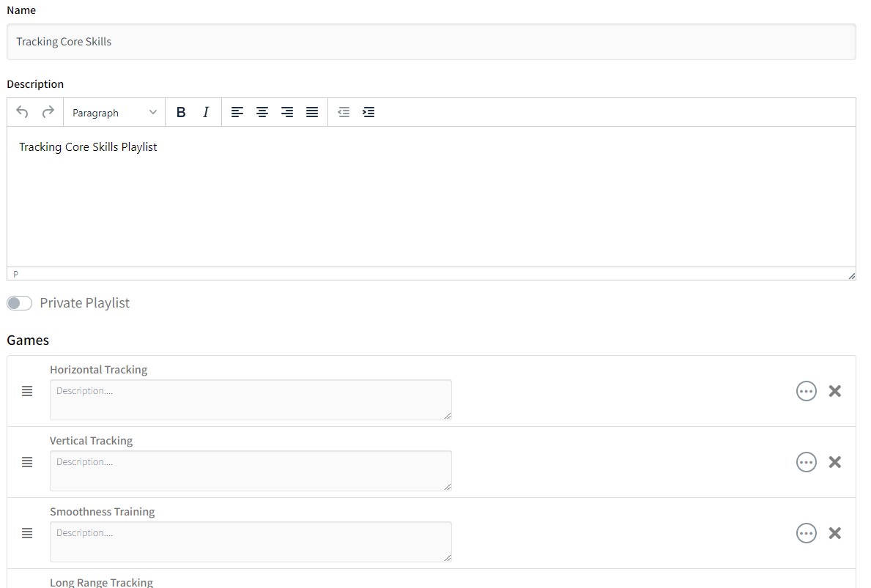The width and height of the screenshot is (871, 588).
Task: Align description text right
Action: (x=287, y=112)
